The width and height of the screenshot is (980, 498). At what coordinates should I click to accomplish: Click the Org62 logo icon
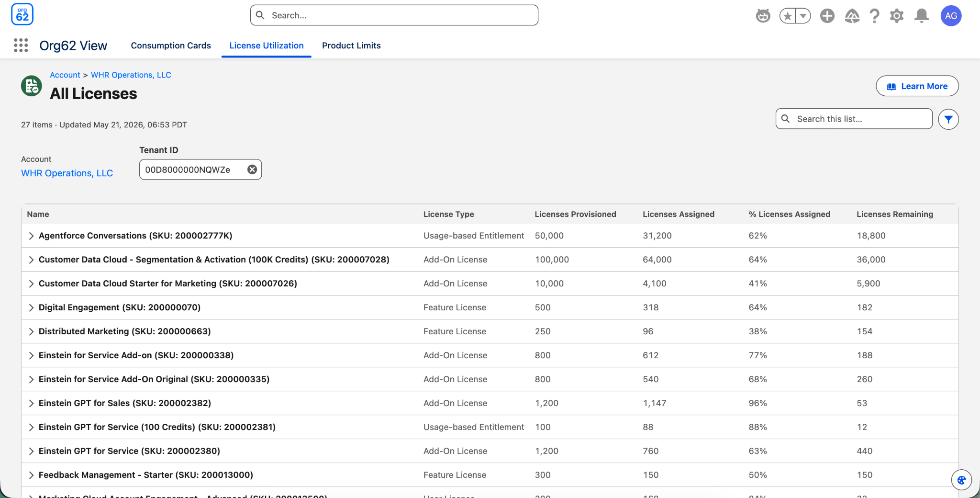point(22,14)
